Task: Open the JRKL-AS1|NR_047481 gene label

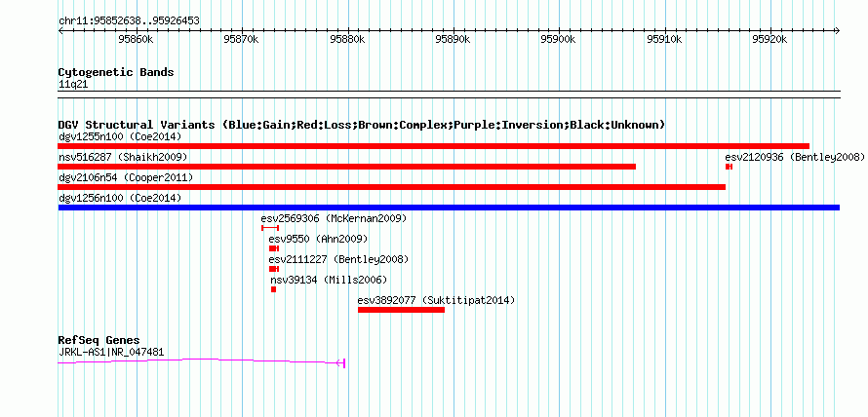Action: coord(111,352)
